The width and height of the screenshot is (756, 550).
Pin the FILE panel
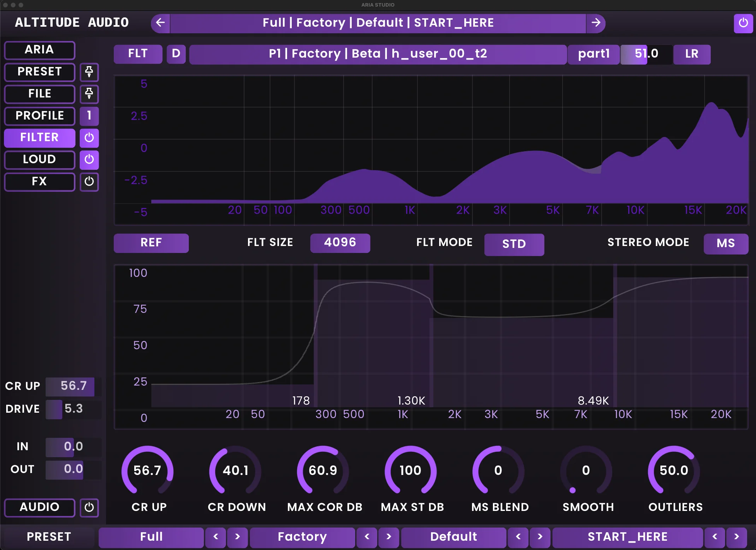point(89,94)
